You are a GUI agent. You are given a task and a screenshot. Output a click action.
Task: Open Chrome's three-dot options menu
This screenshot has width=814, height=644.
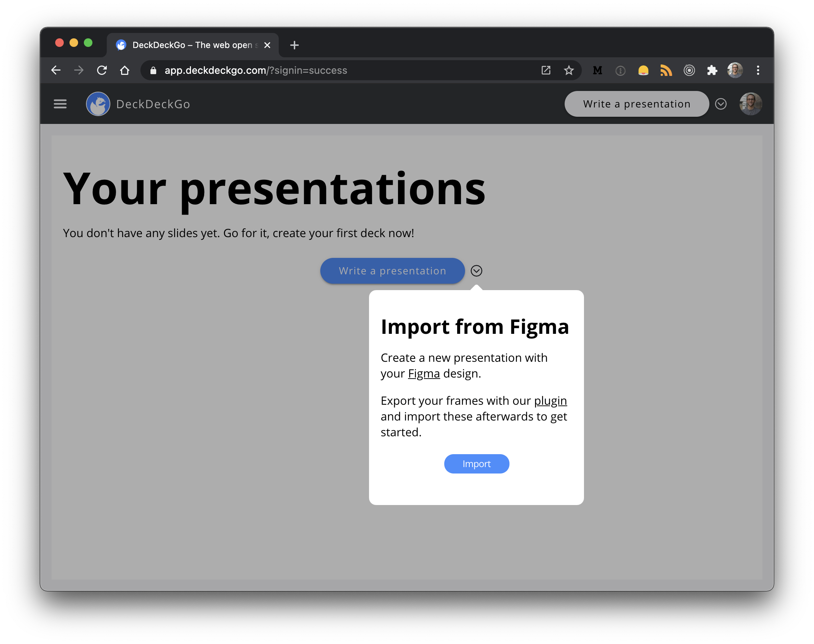(x=758, y=70)
